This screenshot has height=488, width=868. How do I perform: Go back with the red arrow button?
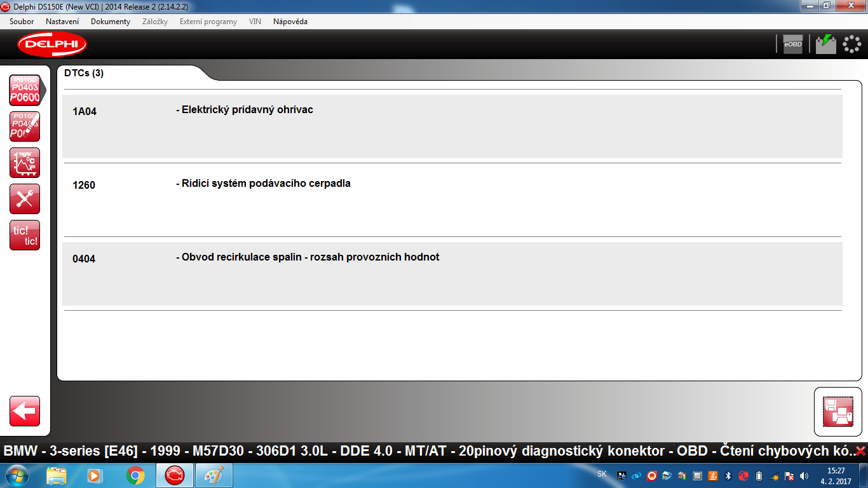pos(25,411)
